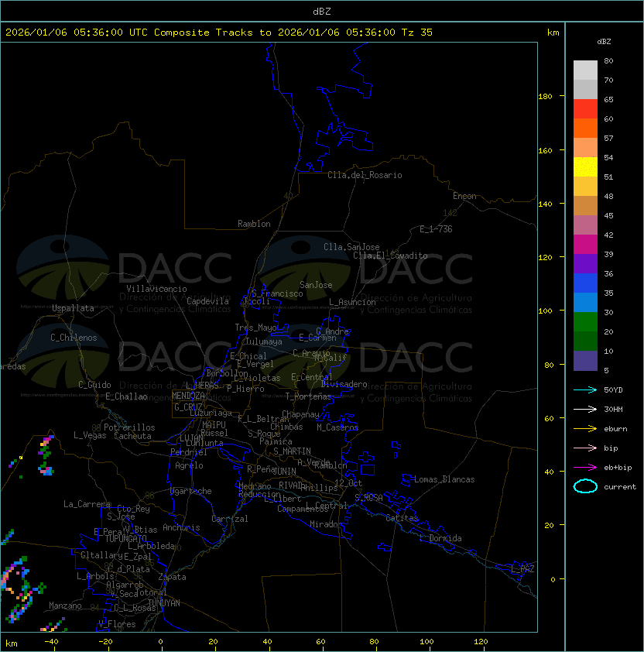Click the magenta eb+bip arrow legend icon
Viewport: 644px width, 652px height.
pyautogui.click(x=585, y=468)
